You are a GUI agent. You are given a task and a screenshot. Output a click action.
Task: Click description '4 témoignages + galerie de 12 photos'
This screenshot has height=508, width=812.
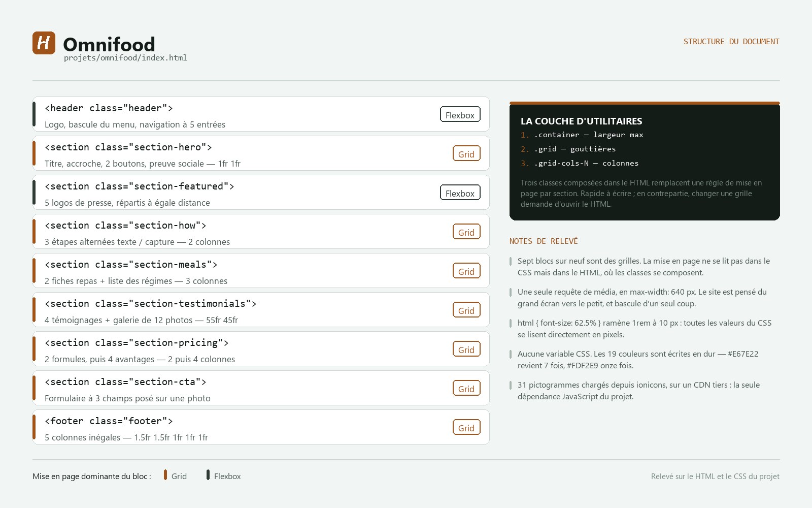tap(119, 320)
